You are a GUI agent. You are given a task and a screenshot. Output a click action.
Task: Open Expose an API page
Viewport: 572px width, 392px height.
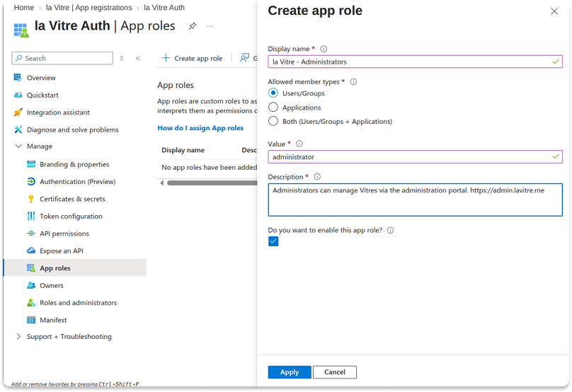pyautogui.click(x=62, y=251)
